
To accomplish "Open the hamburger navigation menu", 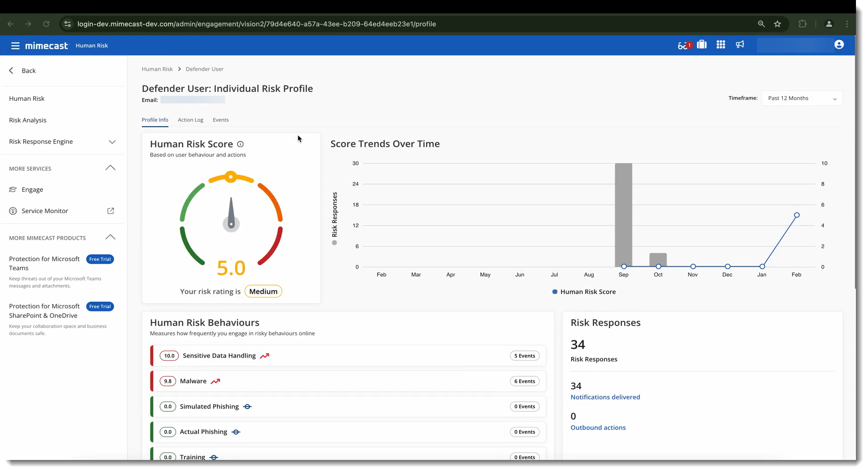I will (15, 46).
